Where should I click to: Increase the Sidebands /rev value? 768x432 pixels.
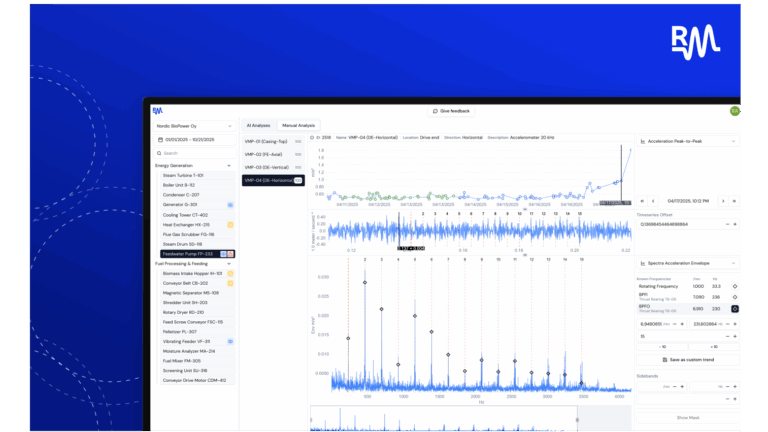pyautogui.click(x=682, y=386)
